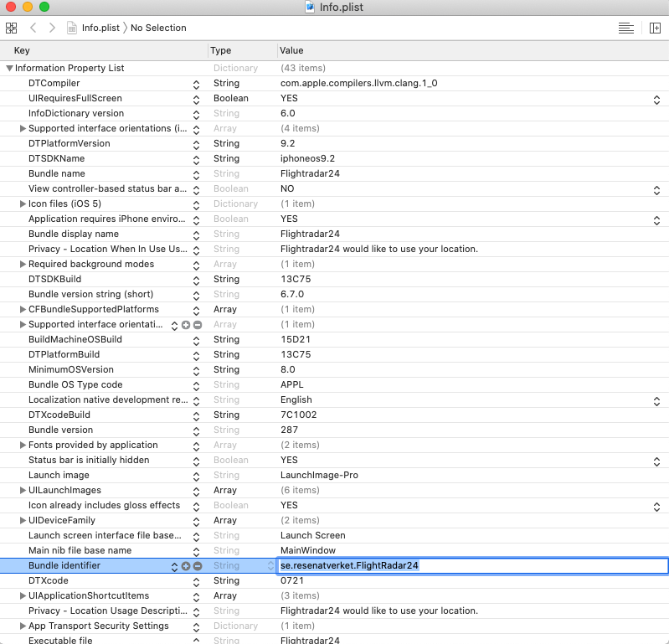Click value iphoneos9.2
The height and width of the screenshot is (644, 669).
point(307,159)
